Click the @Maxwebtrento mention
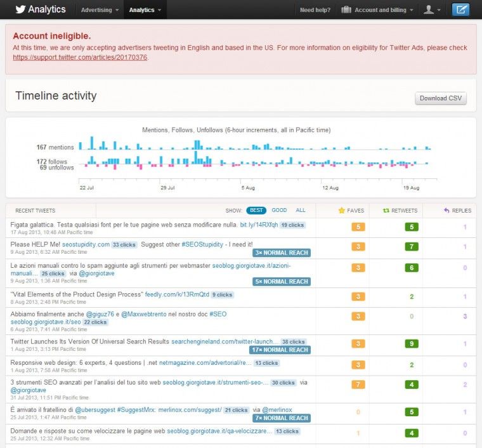 (x=143, y=314)
